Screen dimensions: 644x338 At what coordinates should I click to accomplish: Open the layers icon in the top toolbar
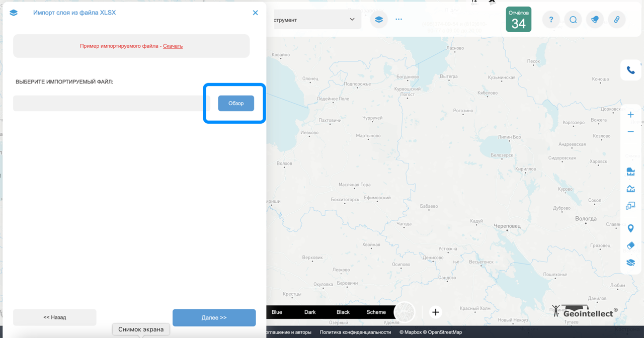point(379,19)
